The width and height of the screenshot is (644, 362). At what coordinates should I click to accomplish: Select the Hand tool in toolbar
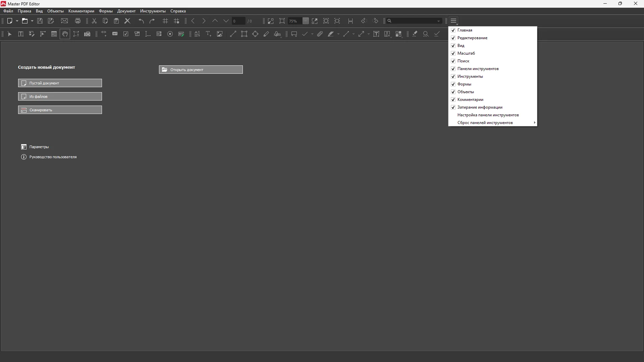(65, 34)
